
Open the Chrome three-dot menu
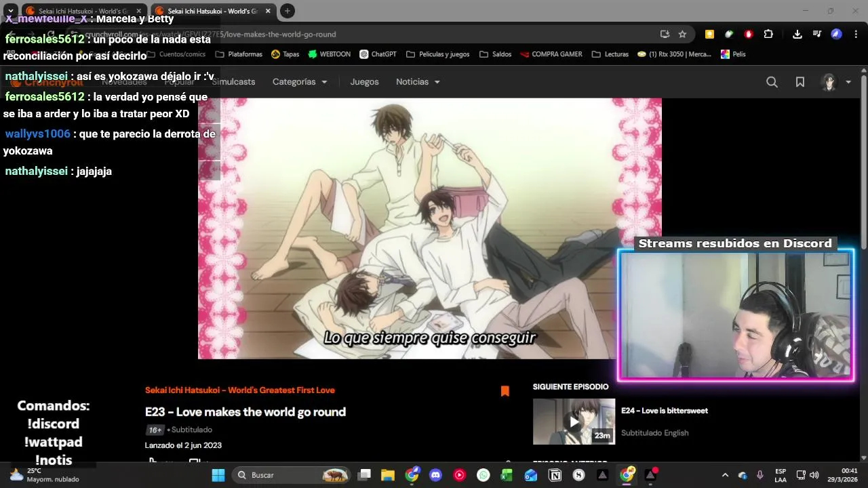pos(855,35)
